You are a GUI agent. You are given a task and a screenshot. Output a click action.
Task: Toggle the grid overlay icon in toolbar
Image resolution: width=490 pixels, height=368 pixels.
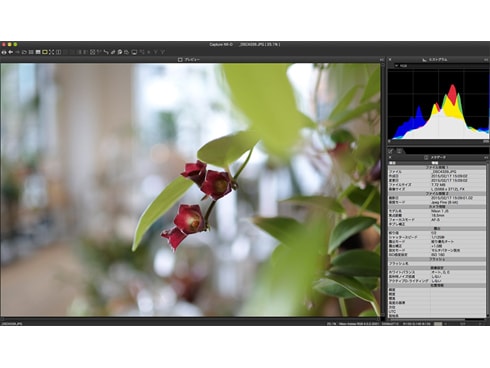pyautogui.click(x=93, y=52)
